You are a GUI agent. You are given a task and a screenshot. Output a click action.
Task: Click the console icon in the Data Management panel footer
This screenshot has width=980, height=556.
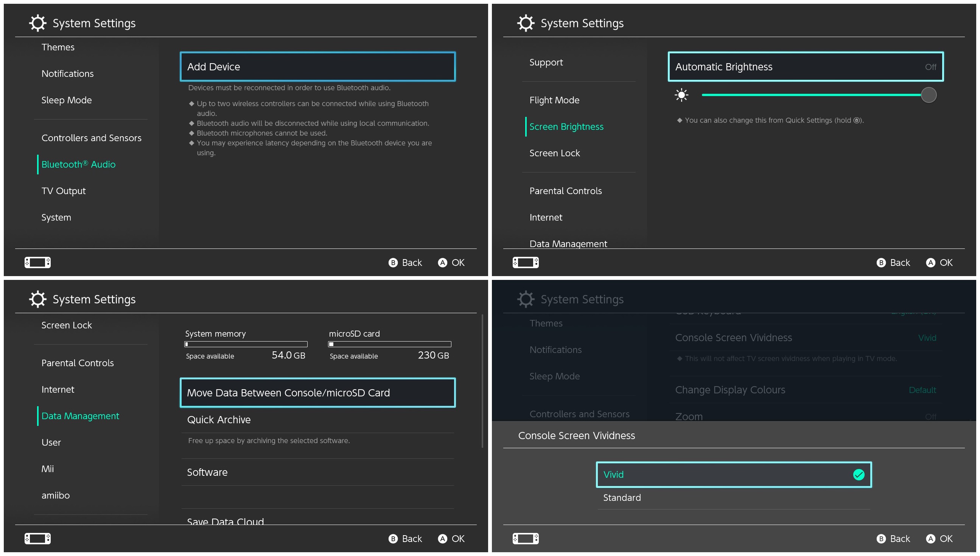point(37,539)
